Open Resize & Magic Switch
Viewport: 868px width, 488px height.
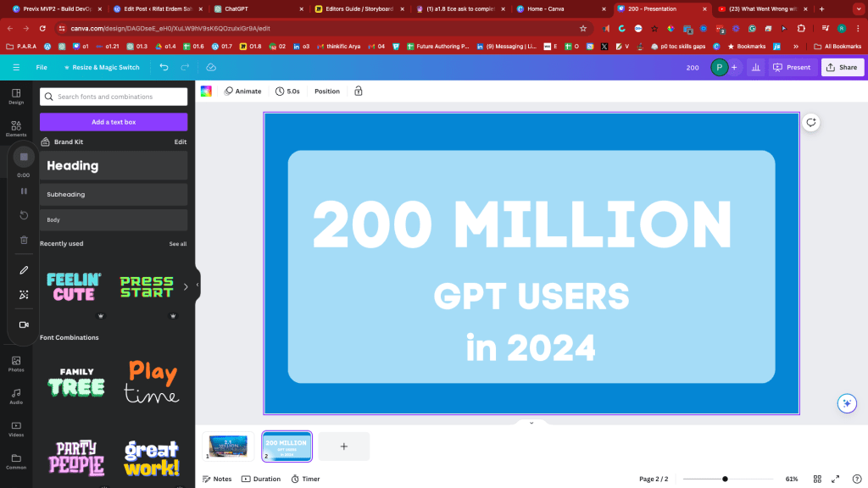point(102,68)
